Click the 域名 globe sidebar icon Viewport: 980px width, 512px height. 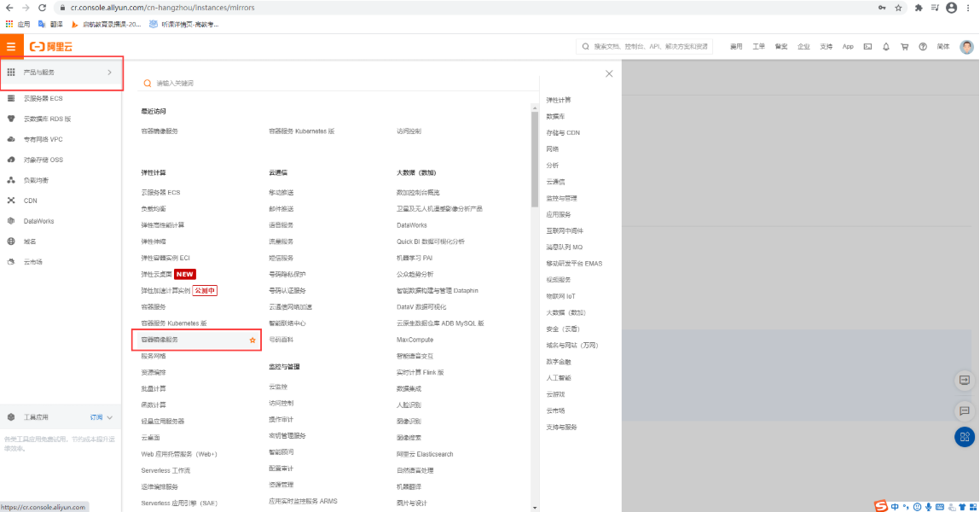click(x=11, y=241)
